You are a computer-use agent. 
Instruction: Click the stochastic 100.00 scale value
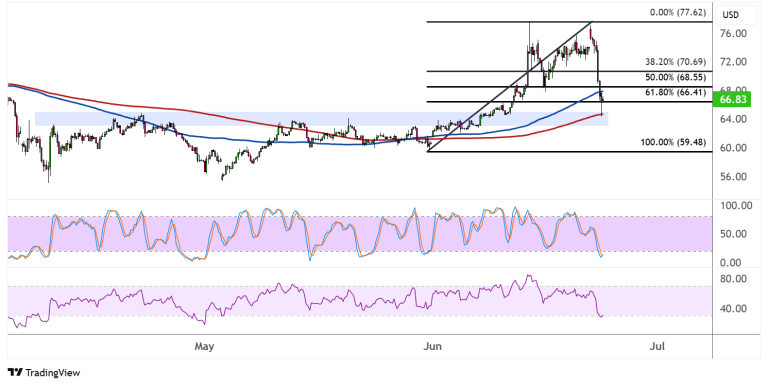tap(736, 206)
